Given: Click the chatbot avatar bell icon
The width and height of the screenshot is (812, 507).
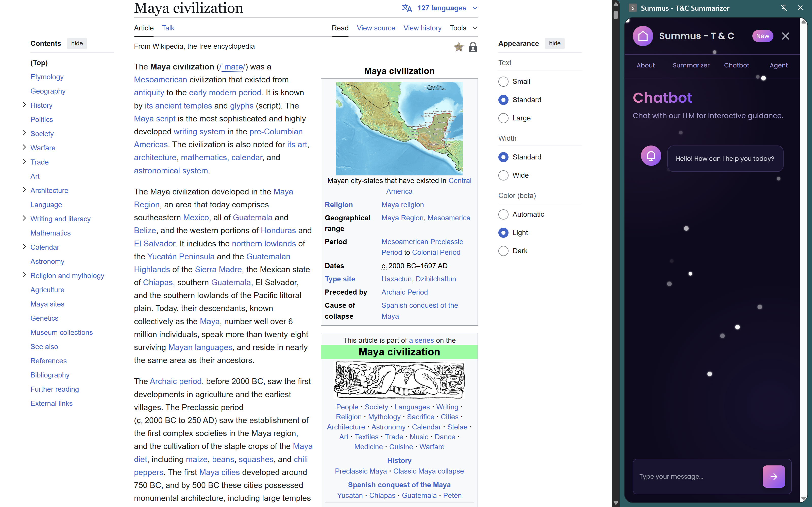Looking at the screenshot, I should coord(651,156).
